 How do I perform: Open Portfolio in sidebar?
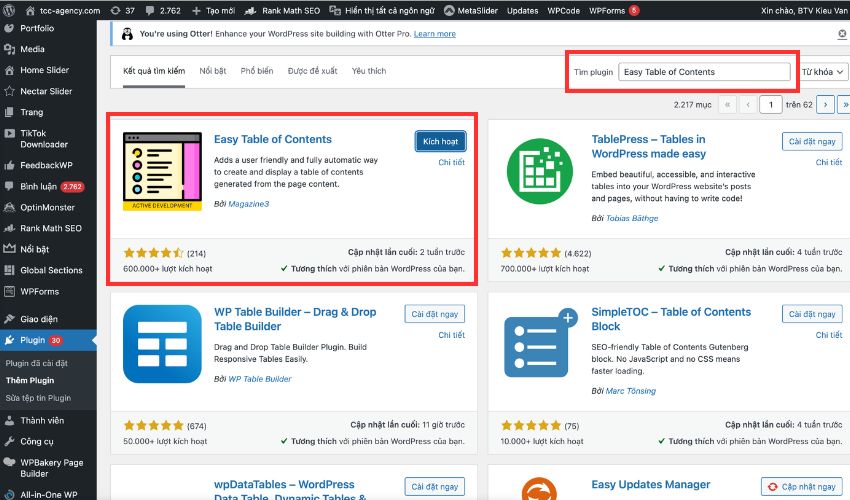37,28
